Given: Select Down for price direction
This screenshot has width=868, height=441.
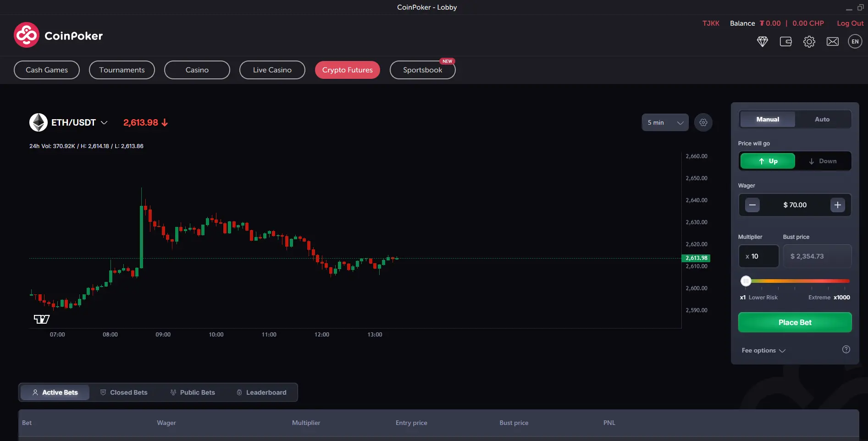Looking at the screenshot, I should coord(824,161).
